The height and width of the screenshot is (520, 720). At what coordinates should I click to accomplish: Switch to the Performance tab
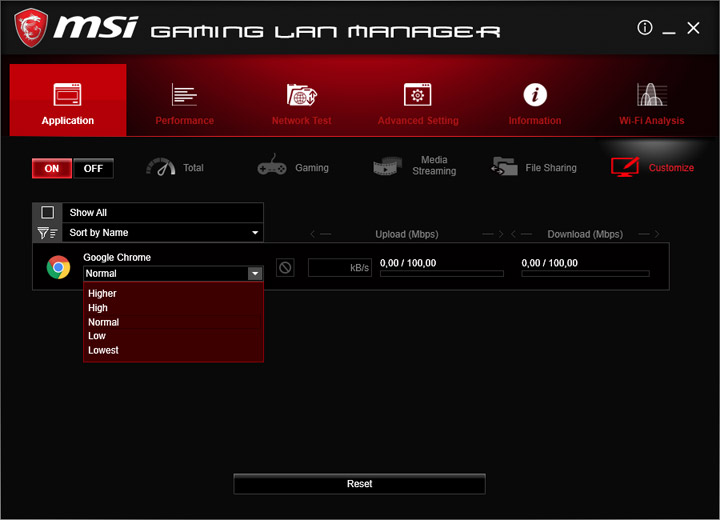pos(185,100)
